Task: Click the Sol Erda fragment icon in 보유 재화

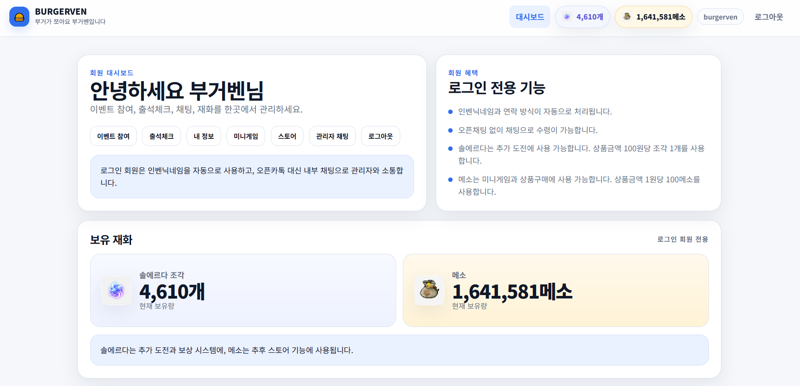Action: [116, 291]
